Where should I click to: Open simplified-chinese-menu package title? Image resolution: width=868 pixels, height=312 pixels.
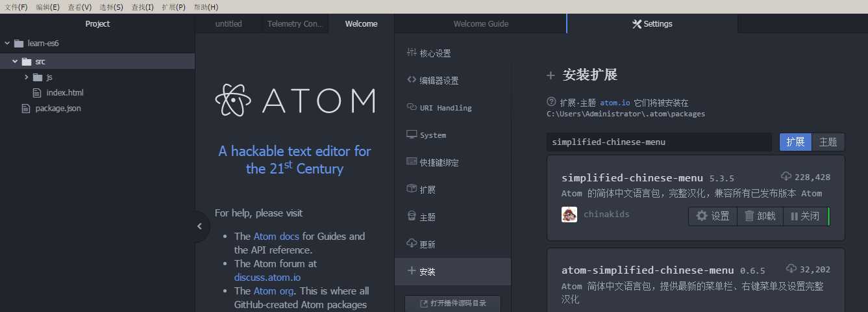click(x=632, y=177)
